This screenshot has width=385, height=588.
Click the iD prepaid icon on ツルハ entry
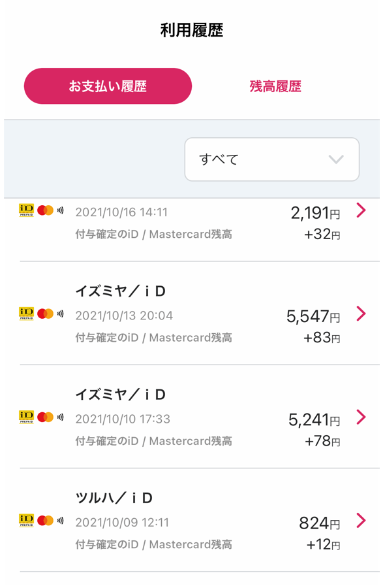pos(26,521)
